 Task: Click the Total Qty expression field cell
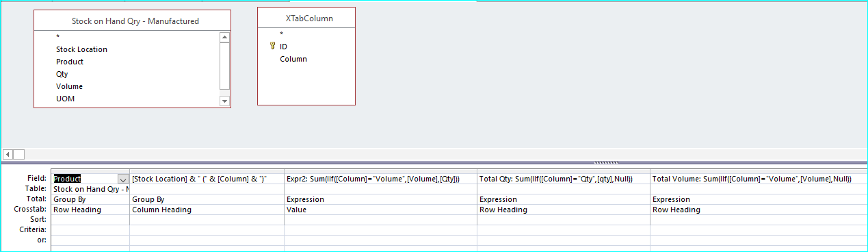coord(563,179)
